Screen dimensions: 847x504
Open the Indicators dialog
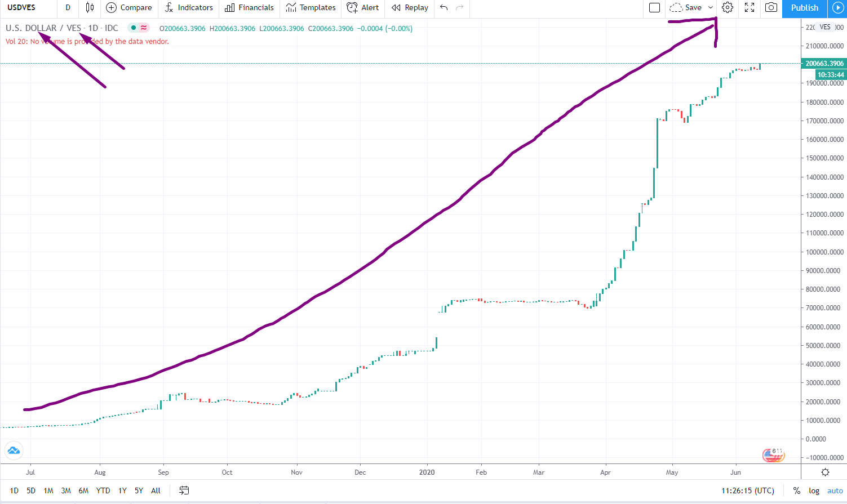coord(189,8)
